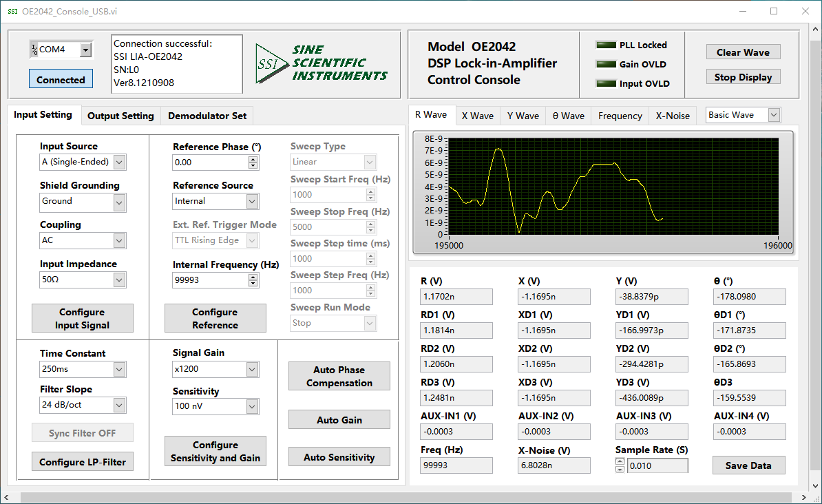This screenshot has width=822, height=504.
Task: Click the horizontal scrollbar track
Action: [x=405, y=496]
